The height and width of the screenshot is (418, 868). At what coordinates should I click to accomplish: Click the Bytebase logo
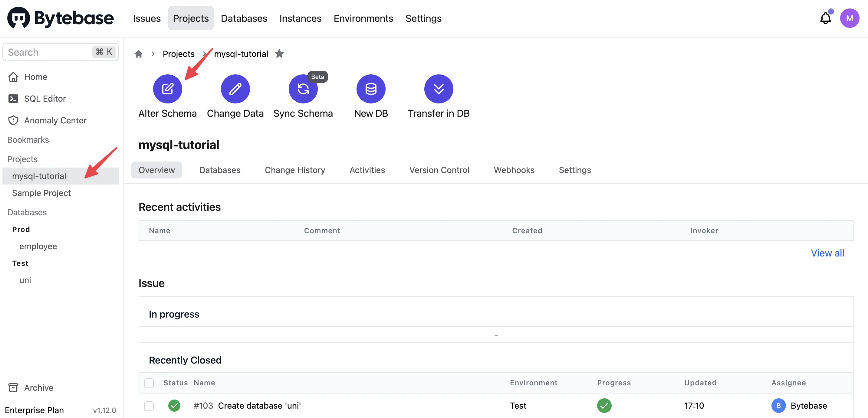(61, 18)
